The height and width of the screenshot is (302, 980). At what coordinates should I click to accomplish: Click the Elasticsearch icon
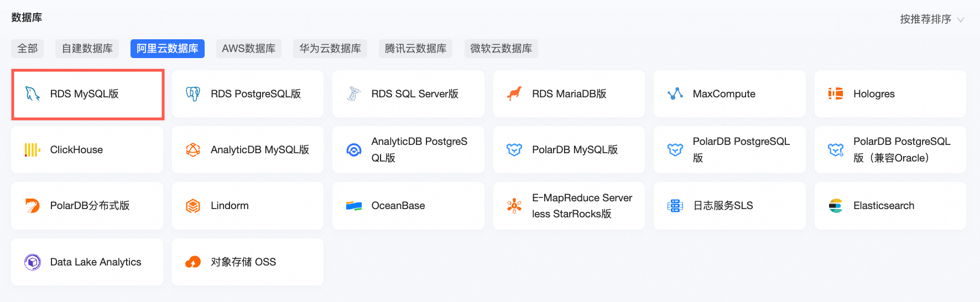(836, 206)
